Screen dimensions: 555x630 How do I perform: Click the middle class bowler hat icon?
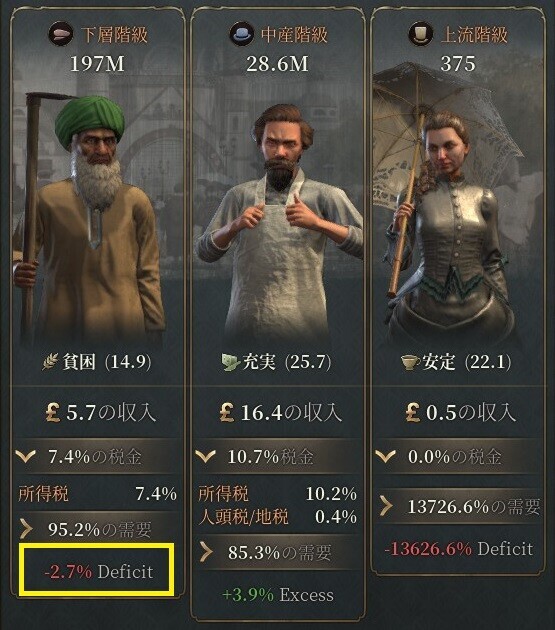[x=241, y=34]
